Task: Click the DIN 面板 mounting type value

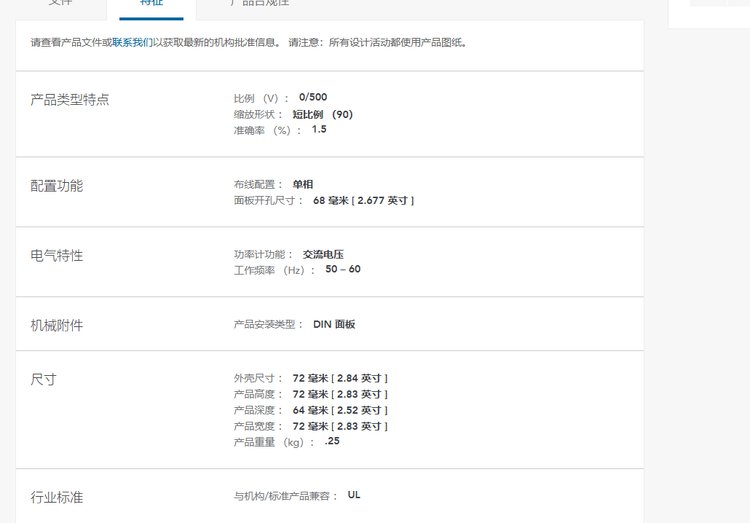Action: point(334,324)
